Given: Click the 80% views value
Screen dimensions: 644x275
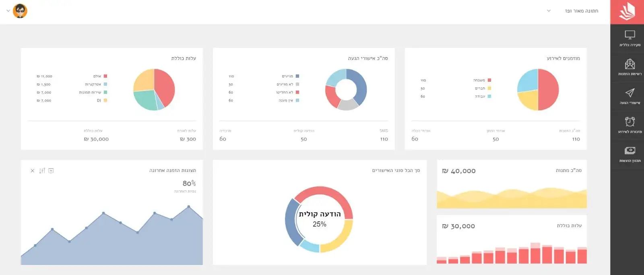Looking at the screenshot, I should (x=189, y=183).
